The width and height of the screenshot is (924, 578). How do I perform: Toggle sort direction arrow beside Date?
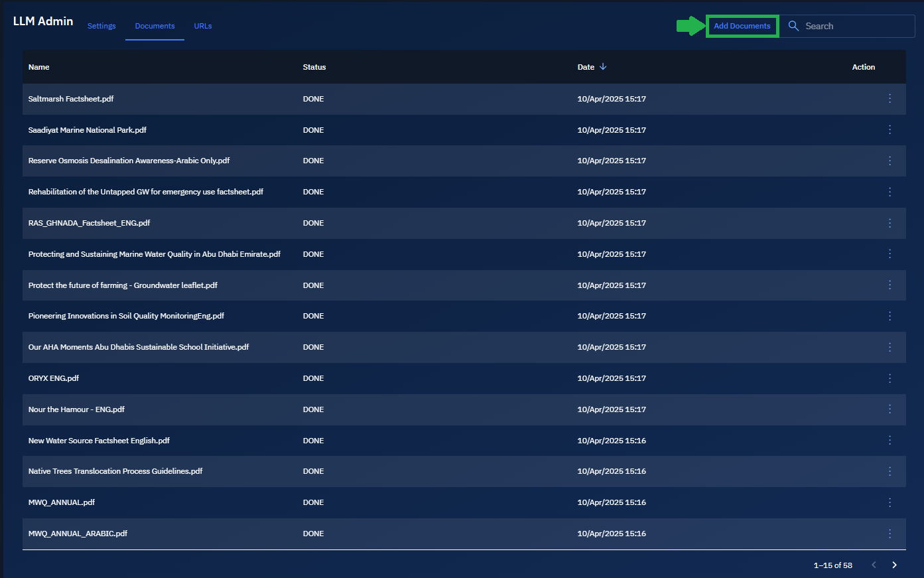coord(603,67)
